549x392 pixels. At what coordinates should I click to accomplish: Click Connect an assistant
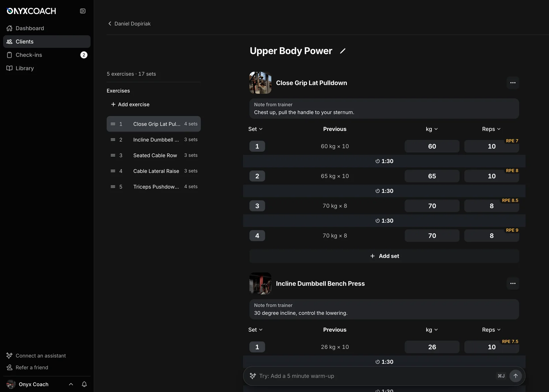coord(36,356)
